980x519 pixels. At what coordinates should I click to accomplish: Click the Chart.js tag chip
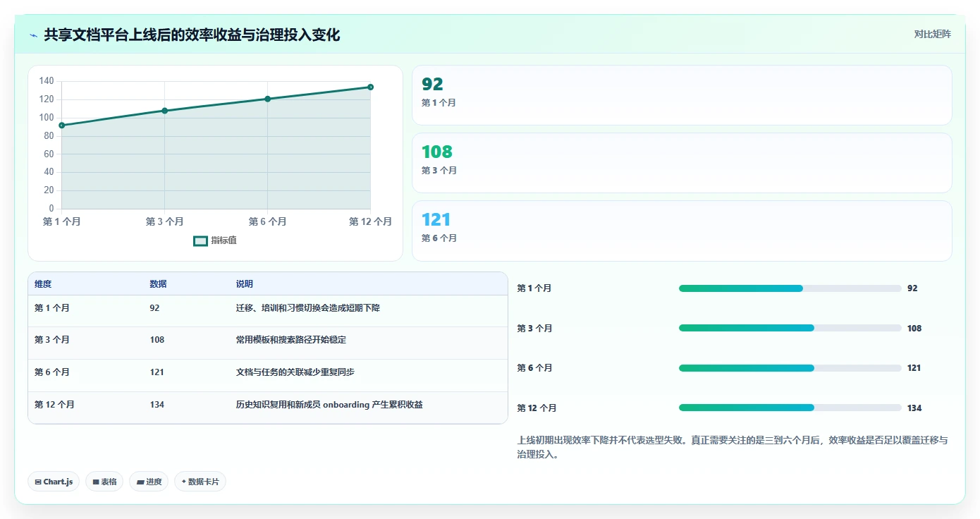(x=54, y=482)
